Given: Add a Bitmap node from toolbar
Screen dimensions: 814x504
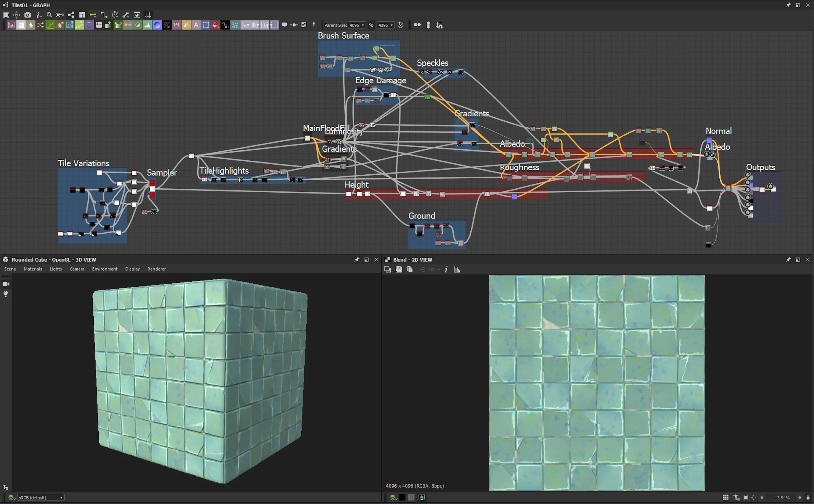Looking at the screenshot, I should click(x=11, y=25).
